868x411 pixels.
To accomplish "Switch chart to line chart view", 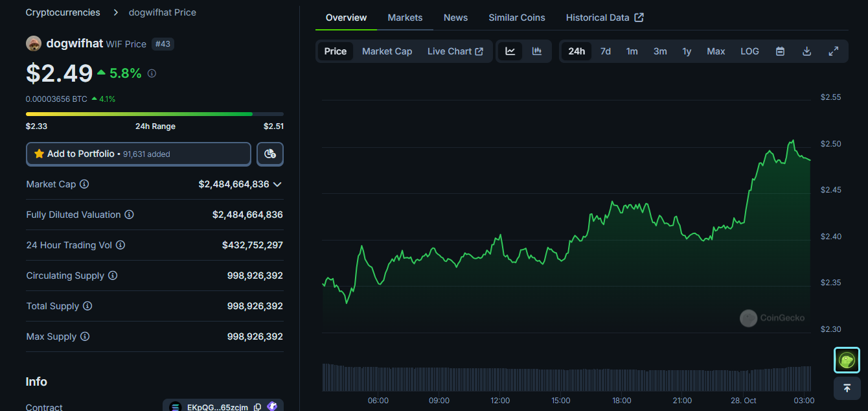I will pyautogui.click(x=510, y=51).
